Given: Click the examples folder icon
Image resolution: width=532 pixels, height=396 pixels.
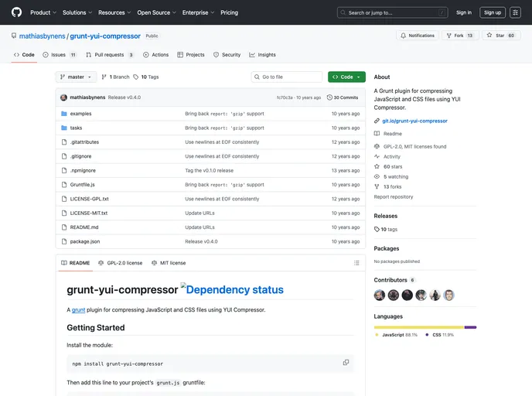Looking at the screenshot, I should (63, 114).
